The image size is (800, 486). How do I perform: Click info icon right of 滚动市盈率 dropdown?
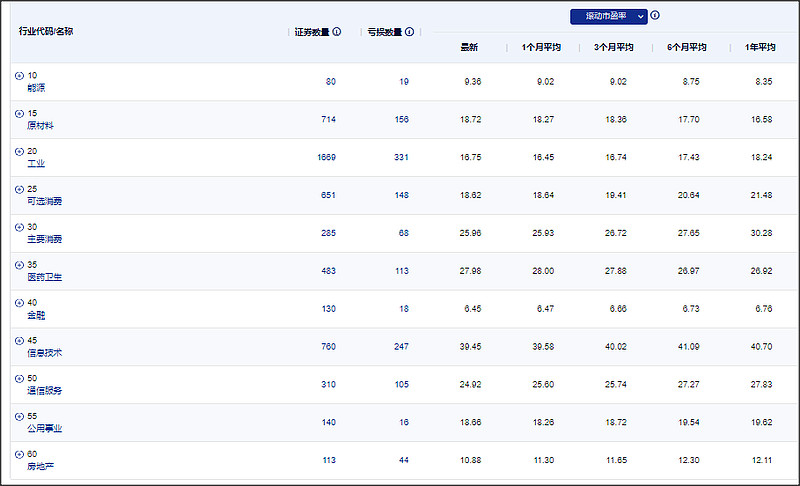(655, 16)
